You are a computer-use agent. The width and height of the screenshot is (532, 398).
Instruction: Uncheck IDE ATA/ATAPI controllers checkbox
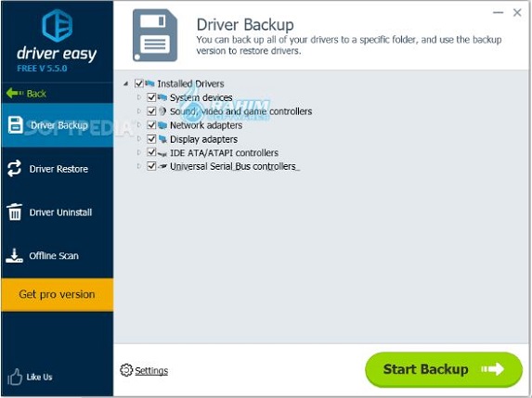[151, 152]
